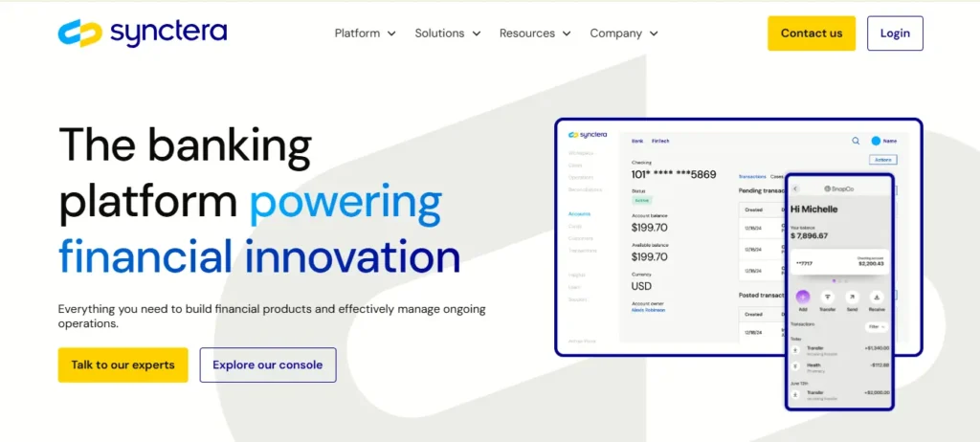980x442 pixels.
Task: Tap the Send arrow icon in mobile app
Action: click(853, 297)
